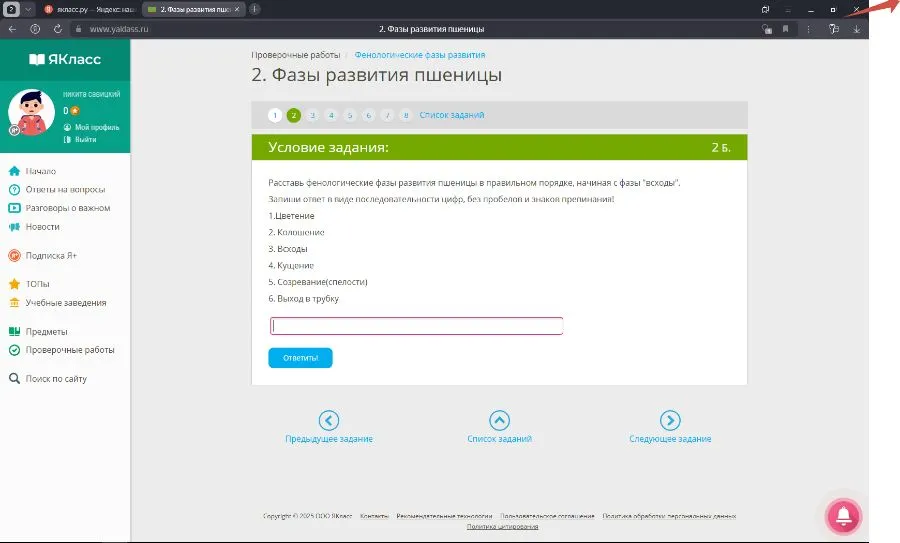900x543 pixels.
Task: Click the question mark icon in the sidebar
Action: [x=14, y=189]
